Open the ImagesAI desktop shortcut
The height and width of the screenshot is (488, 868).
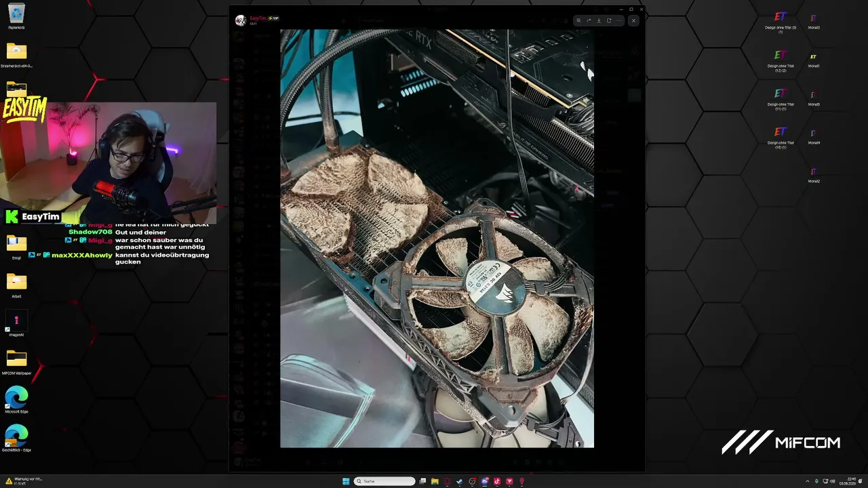[x=16, y=323]
